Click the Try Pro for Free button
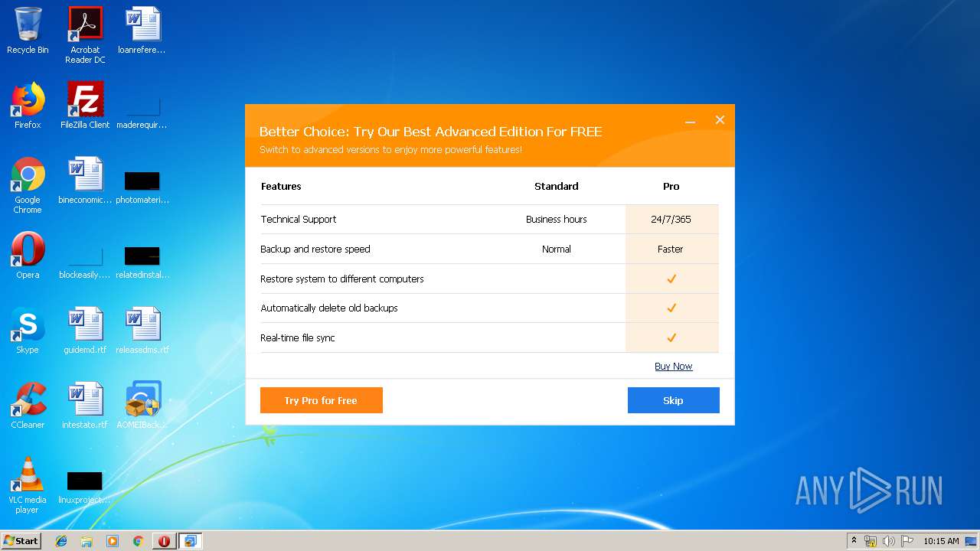 pyautogui.click(x=322, y=400)
